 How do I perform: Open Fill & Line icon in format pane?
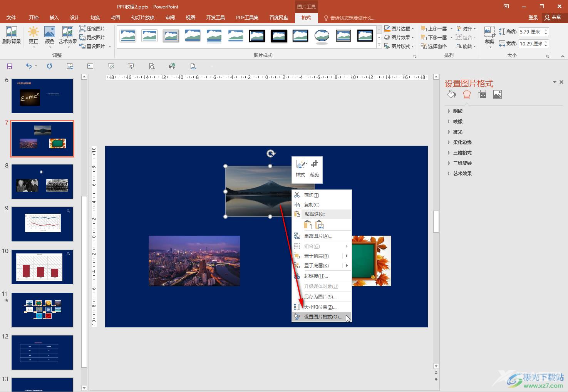pyautogui.click(x=451, y=94)
